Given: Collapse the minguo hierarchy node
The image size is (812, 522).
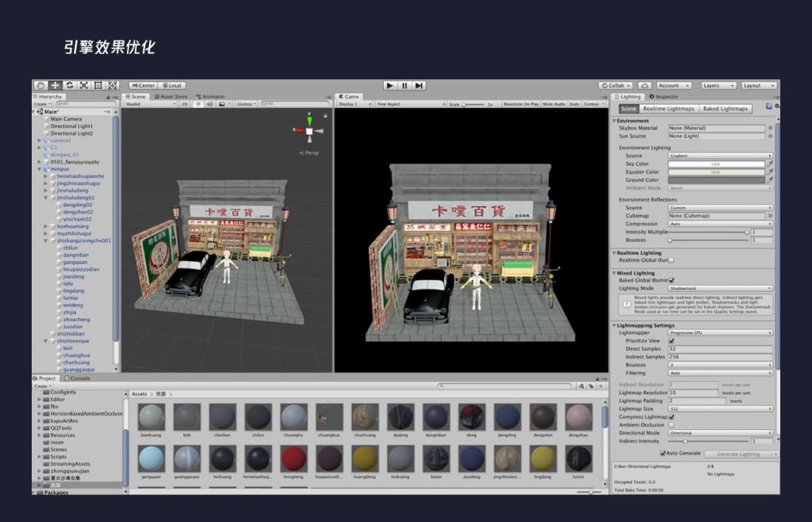Looking at the screenshot, I should tap(40, 169).
